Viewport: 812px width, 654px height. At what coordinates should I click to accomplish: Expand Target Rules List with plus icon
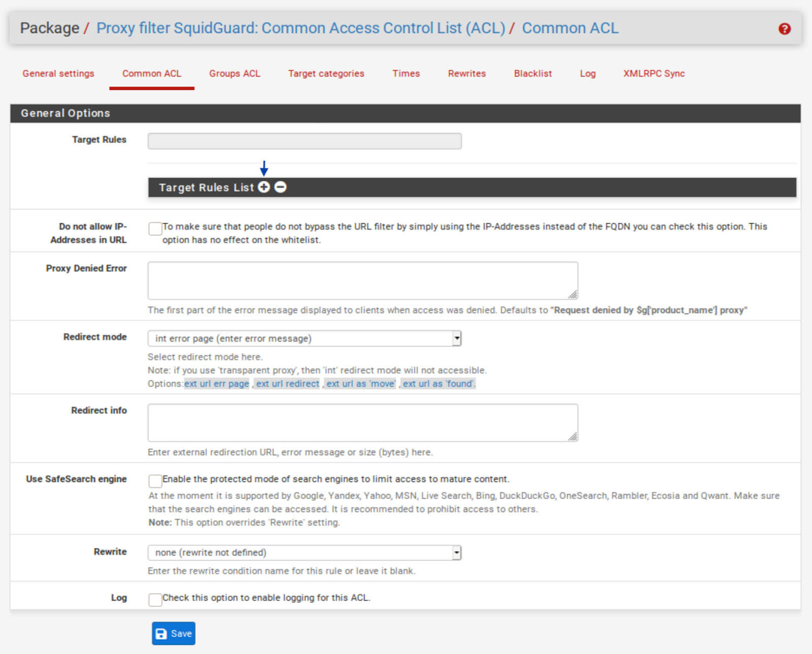click(264, 187)
